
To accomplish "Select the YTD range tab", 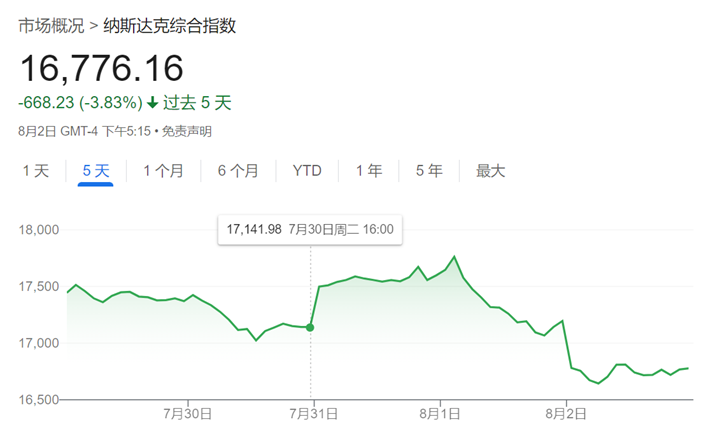I will point(307,171).
